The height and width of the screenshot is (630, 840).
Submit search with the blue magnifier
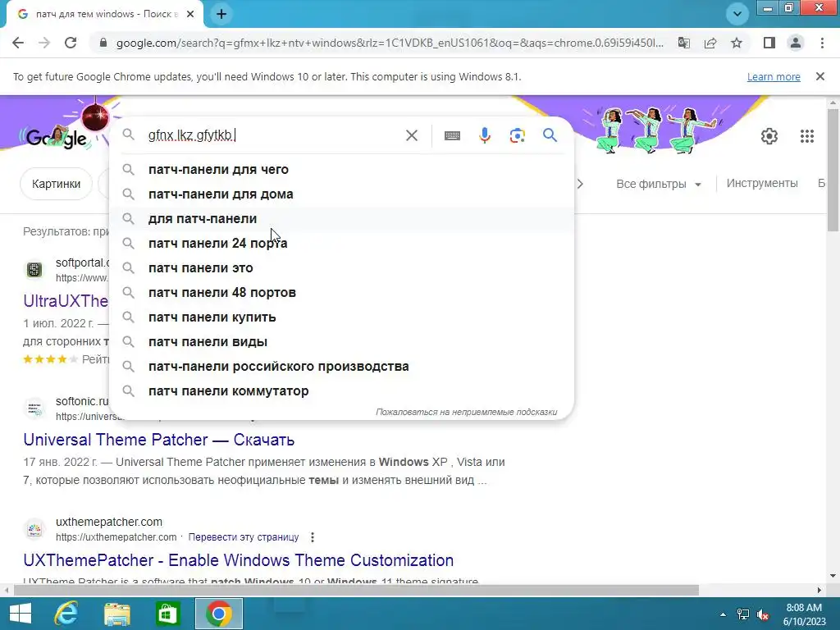point(550,135)
